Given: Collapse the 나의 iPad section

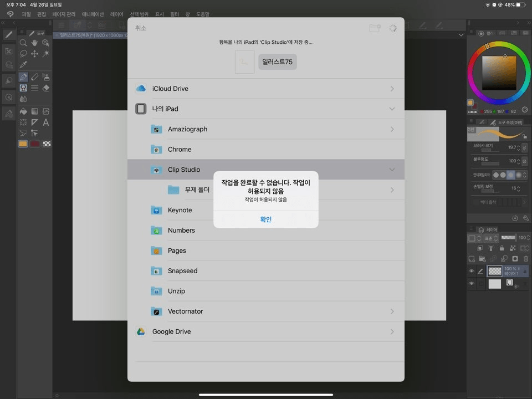Looking at the screenshot, I should pyautogui.click(x=392, y=109).
